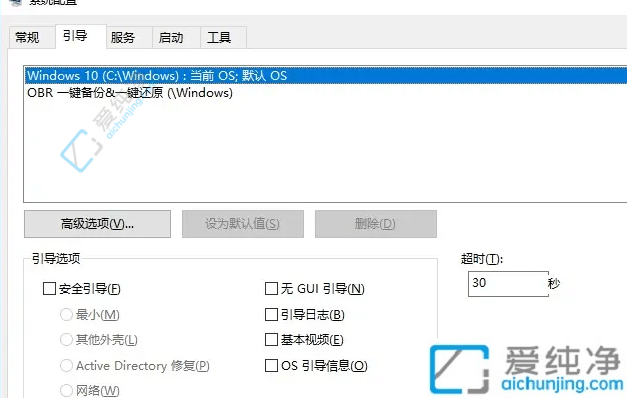
Task: Select the OBR 一键备份&一键还原 boot entry
Action: (325, 93)
